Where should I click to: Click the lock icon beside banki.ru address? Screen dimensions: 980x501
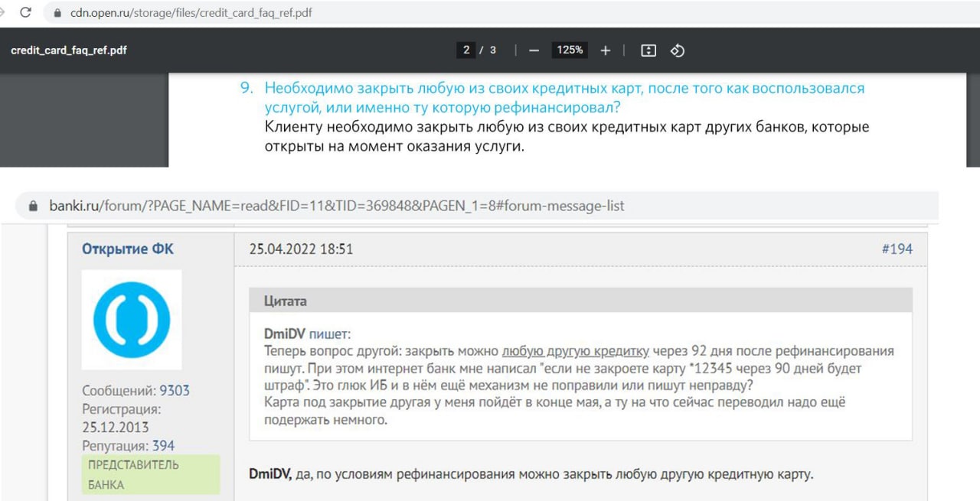pyautogui.click(x=32, y=206)
